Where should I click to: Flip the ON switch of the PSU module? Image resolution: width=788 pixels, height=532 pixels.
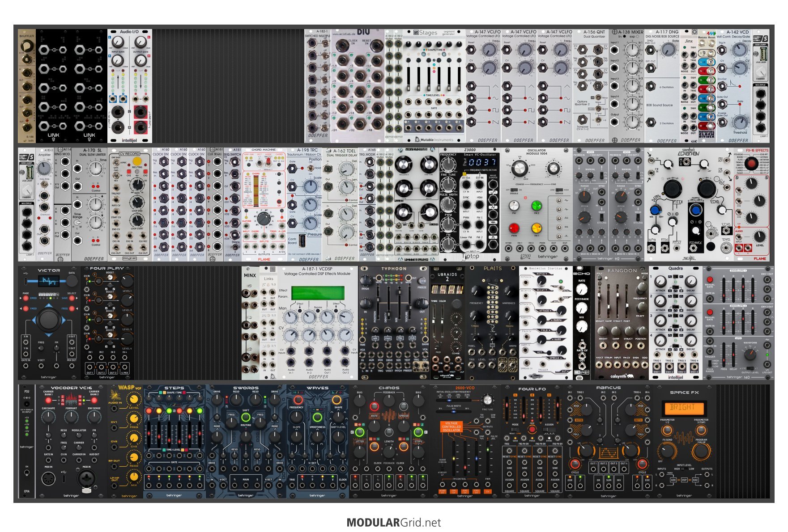[26, 473]
